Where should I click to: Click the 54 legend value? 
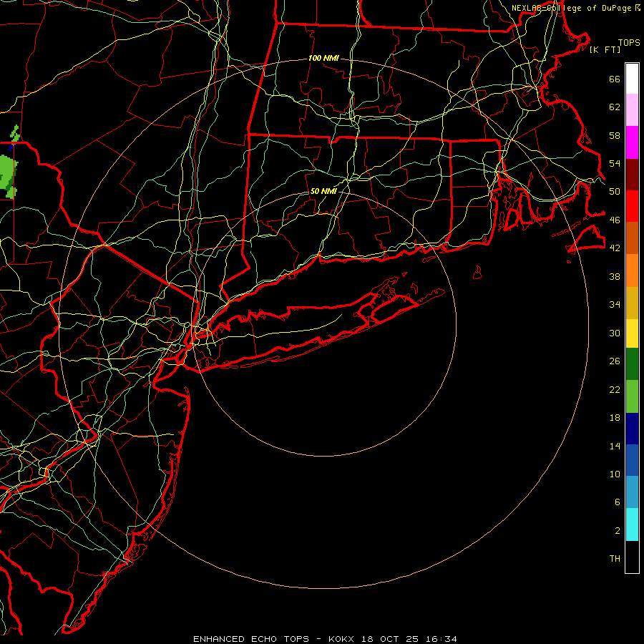(x=615, y=163)
